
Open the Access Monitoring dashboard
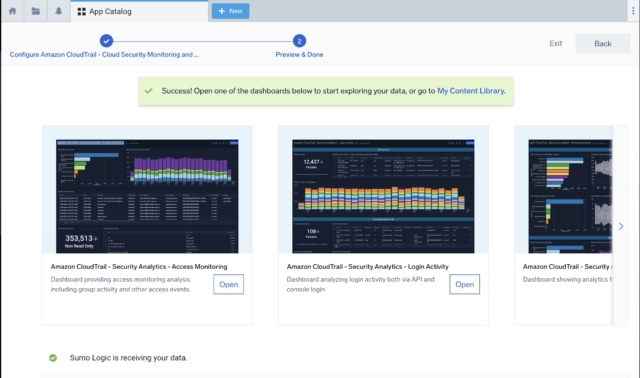[x=228, y=284]
